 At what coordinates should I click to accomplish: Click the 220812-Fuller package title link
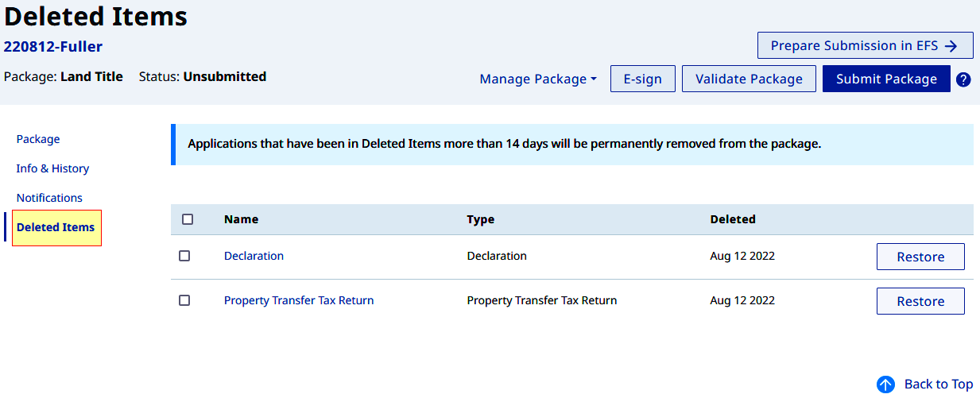[x=53, y=46]
